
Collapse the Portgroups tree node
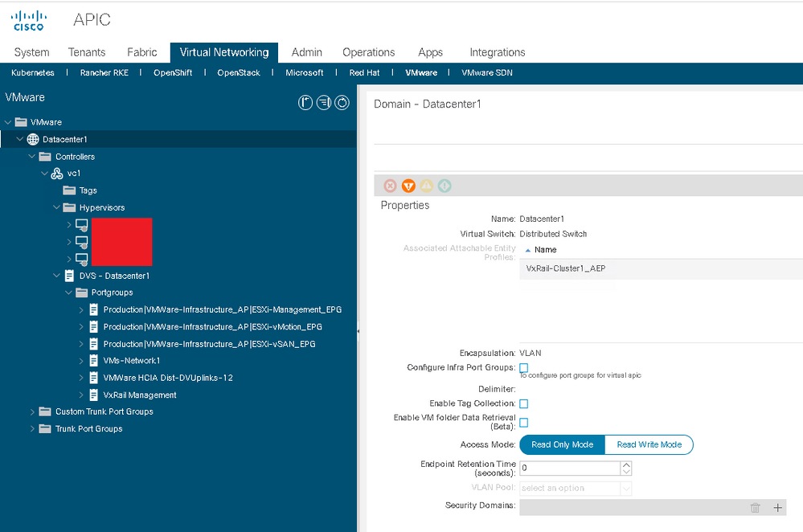click(x=68, y=293)
